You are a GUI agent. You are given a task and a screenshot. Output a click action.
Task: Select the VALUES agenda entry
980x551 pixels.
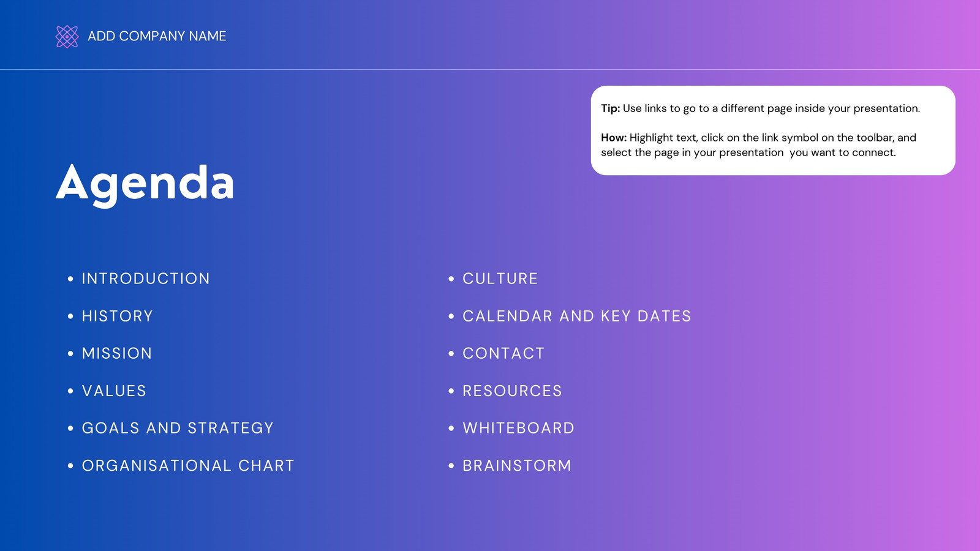point(114,391)
